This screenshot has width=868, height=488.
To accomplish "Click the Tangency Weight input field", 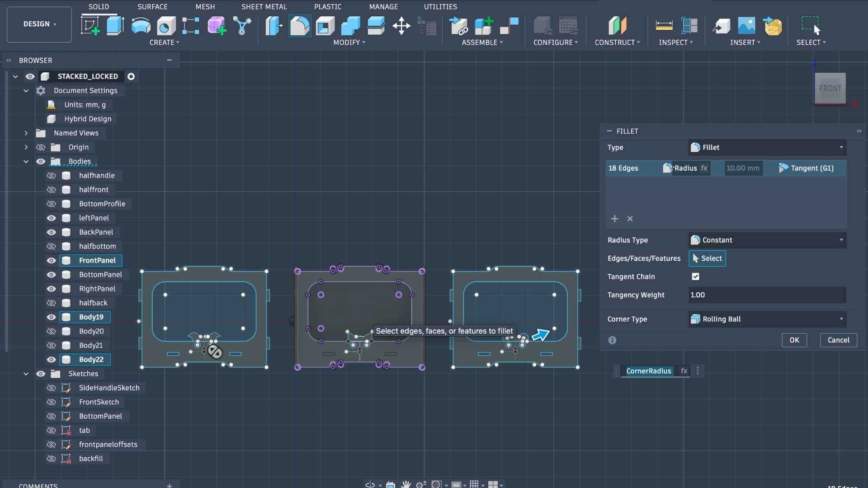I will (x=767, y=295).
